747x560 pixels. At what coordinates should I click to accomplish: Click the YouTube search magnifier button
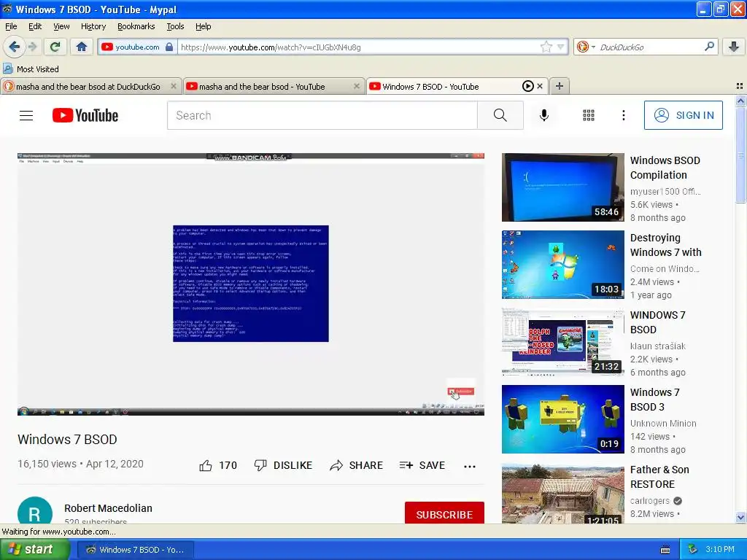coord(500,115)
